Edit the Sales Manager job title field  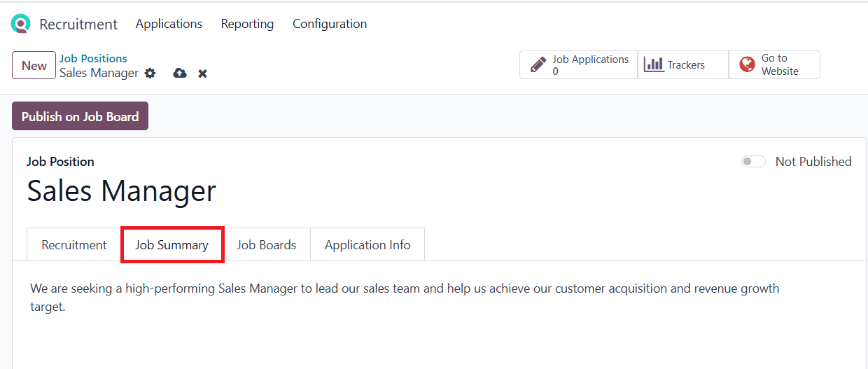pyautogui.click(x=122, y=191)
